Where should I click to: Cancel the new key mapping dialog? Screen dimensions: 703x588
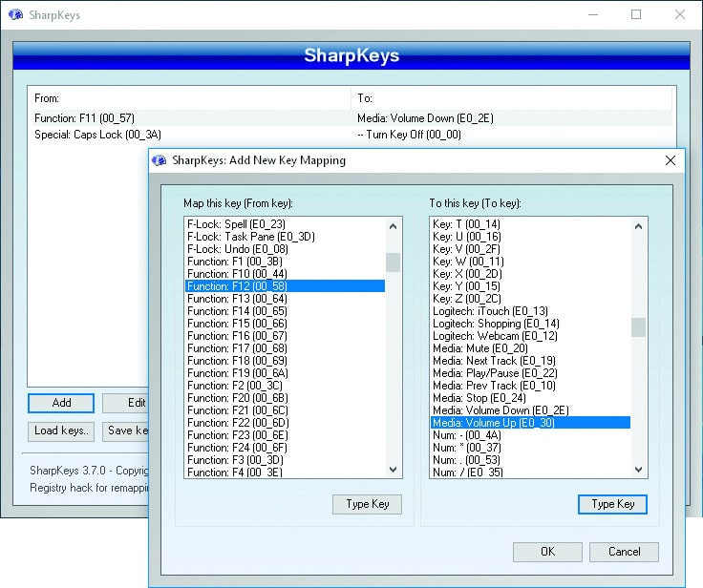coord(624,552)
